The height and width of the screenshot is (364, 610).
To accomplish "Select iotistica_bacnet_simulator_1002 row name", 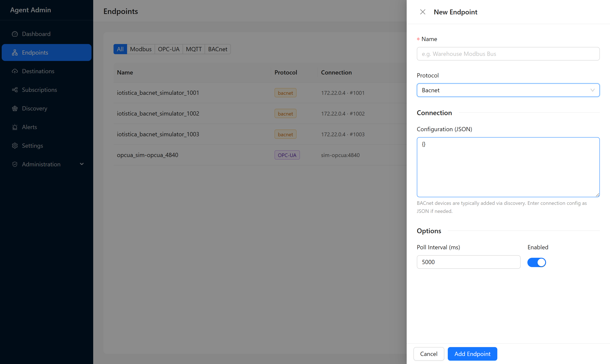I will [x=158, y=114].
